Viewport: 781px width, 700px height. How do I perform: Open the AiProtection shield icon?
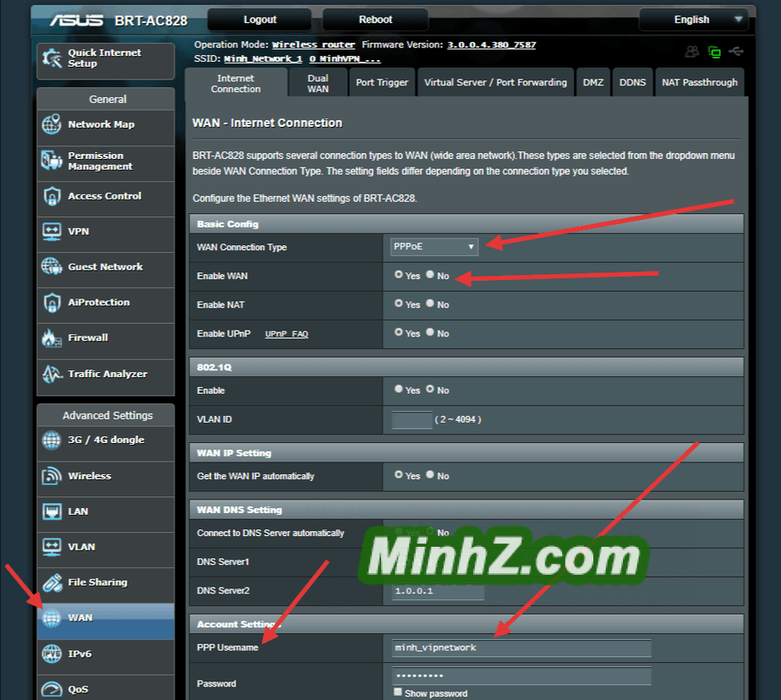52,303
